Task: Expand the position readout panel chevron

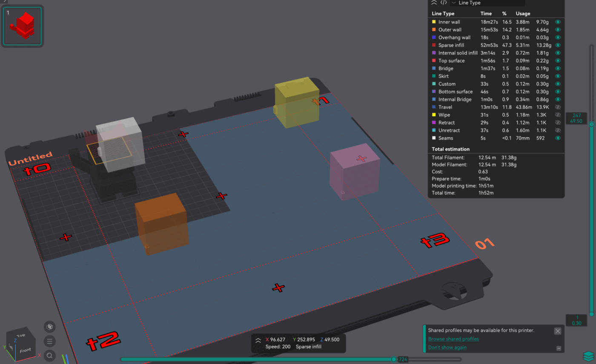Action: pyautogui.click(x=258, y=341)
